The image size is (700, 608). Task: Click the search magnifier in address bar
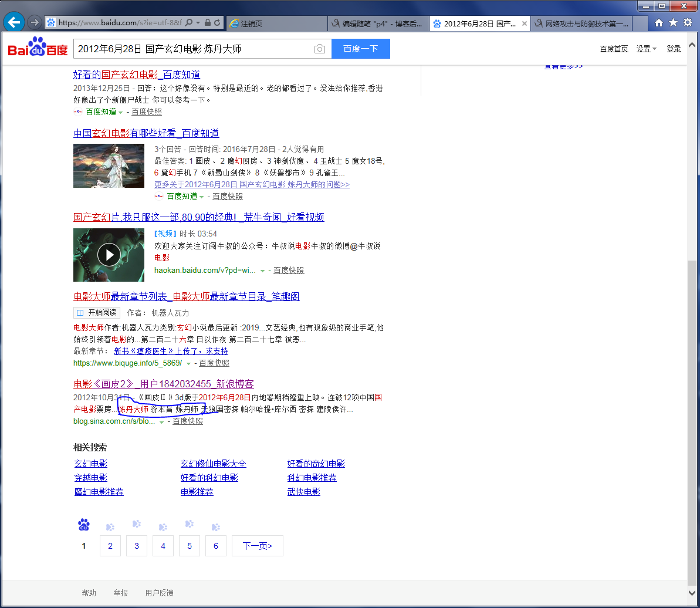(189, 22)
